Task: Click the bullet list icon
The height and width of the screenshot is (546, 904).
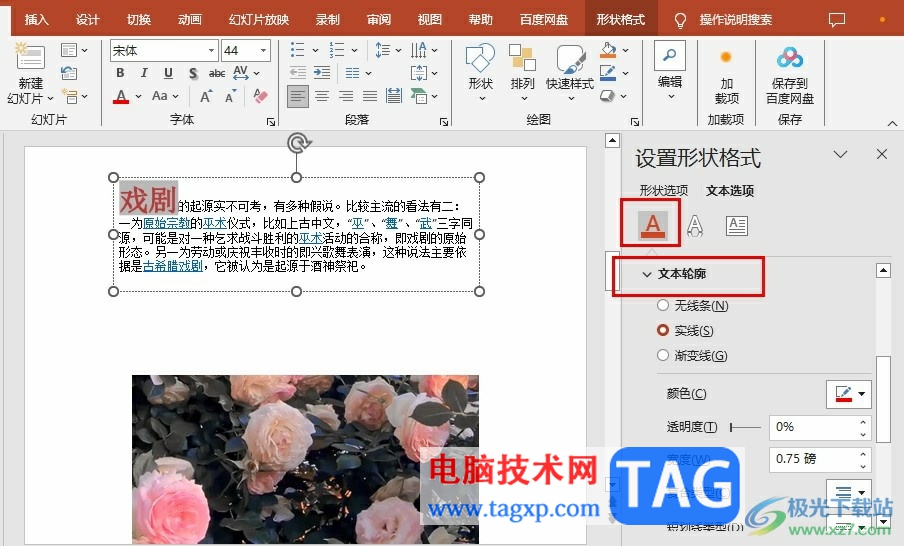Action: pyautogui.click(x=297, y=50)
